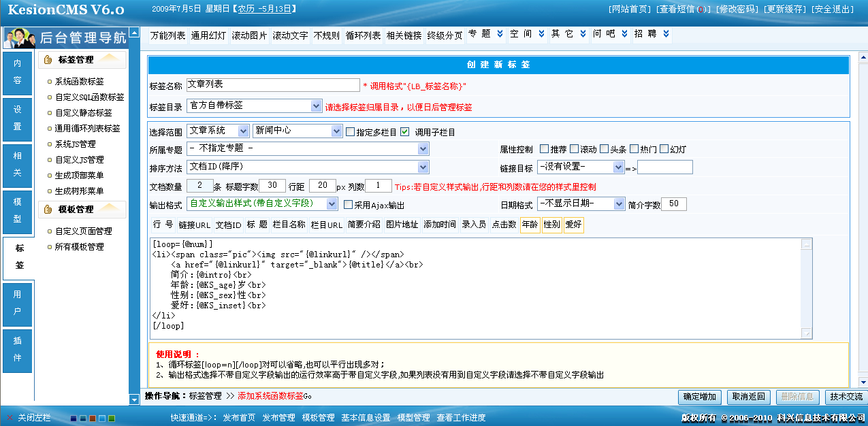Open the 标签目录 dropdown

316,106
